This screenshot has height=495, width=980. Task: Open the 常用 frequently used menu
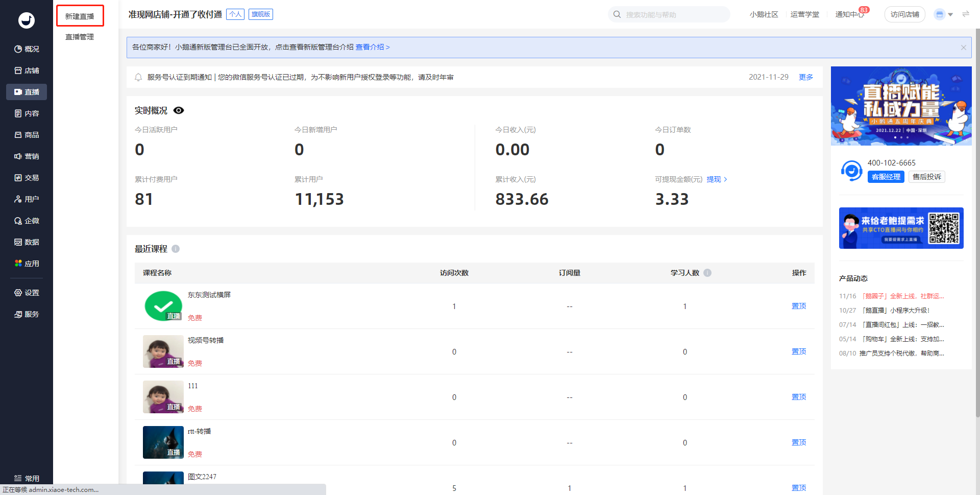pyautogui.click(x=27, y=479)
